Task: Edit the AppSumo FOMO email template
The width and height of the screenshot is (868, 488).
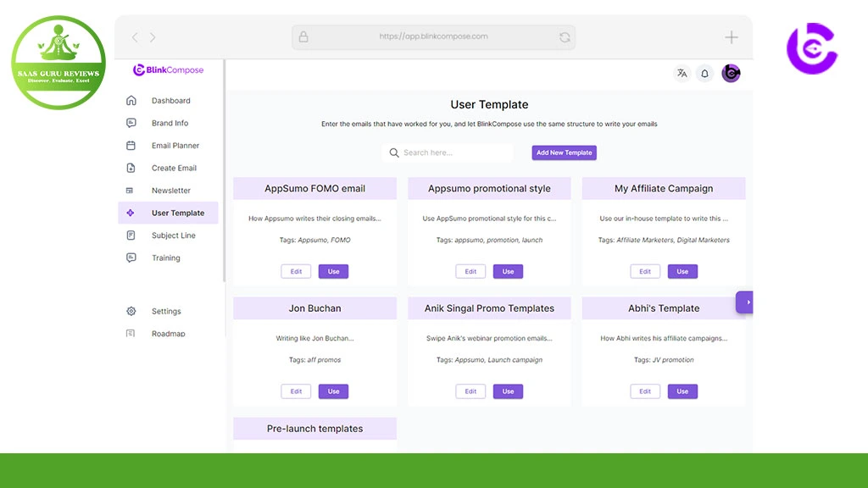Action: tap(296, 271)
